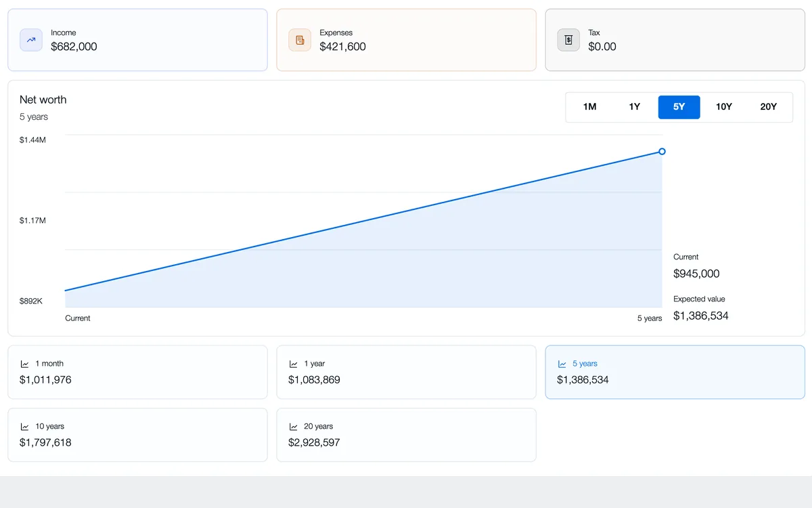Image resolution: width=812 pixels, height=508 pixels.
Task: Click the Net worth heading
Action: tap(43, 100)
